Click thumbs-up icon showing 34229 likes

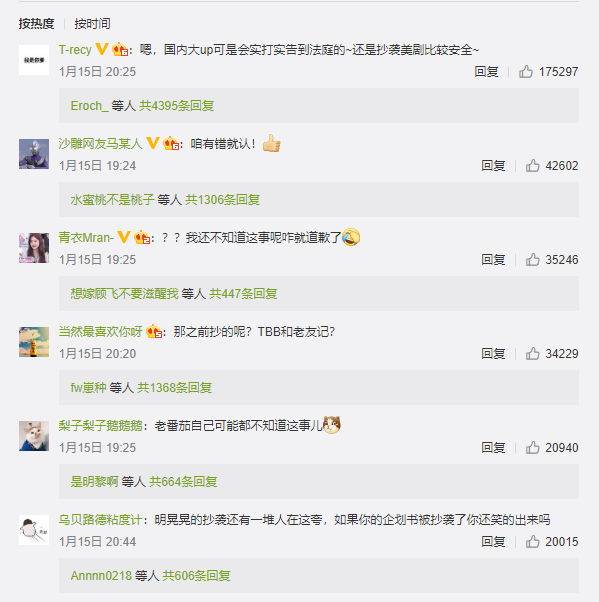coord(533,354)
